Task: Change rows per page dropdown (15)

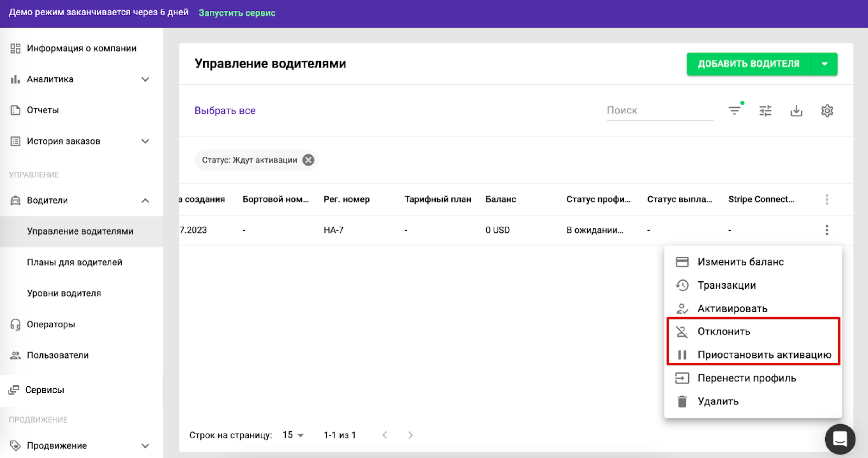Action: [293, 435]
